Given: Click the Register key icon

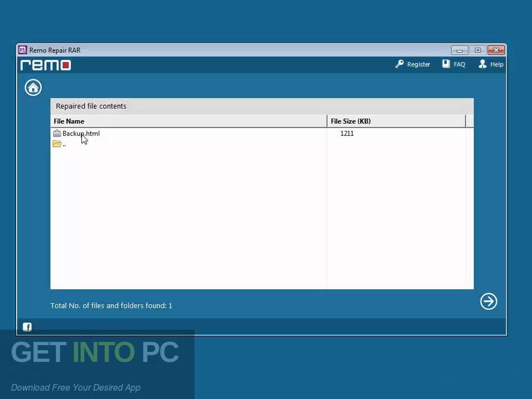Looking at the screenshot, I should tap(400, 64).
